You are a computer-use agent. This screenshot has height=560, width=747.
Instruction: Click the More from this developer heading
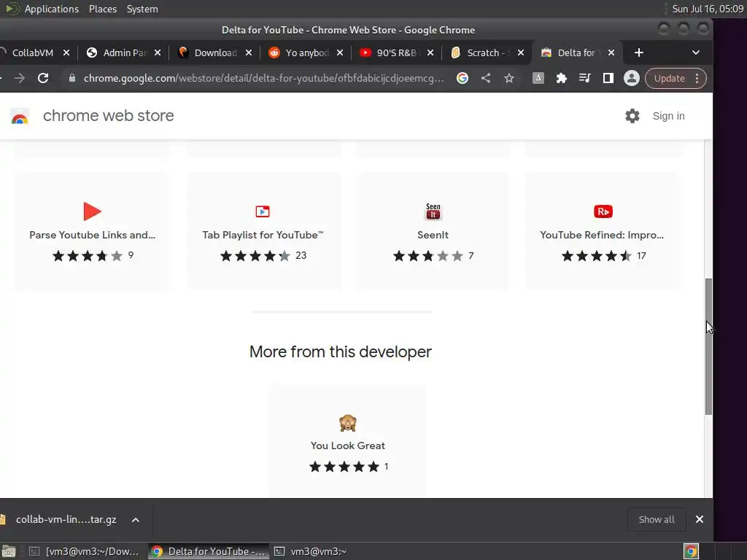(340, 352)
